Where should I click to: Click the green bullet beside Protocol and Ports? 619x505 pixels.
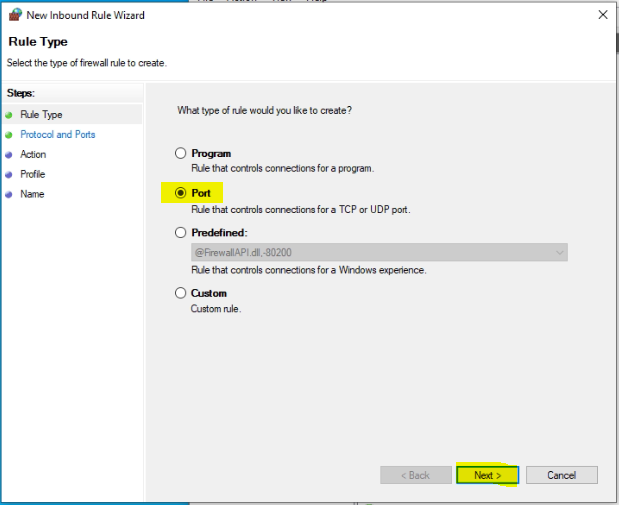tap(9, 135)
